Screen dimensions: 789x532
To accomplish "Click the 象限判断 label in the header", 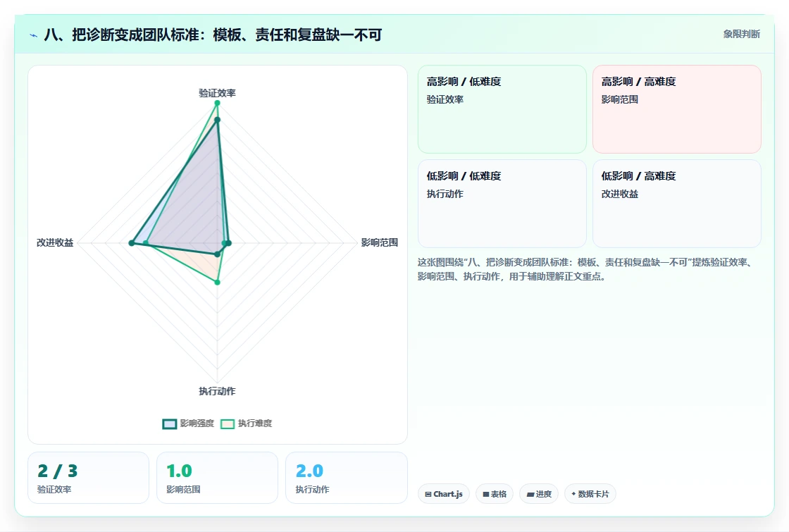I will (742, 35).
